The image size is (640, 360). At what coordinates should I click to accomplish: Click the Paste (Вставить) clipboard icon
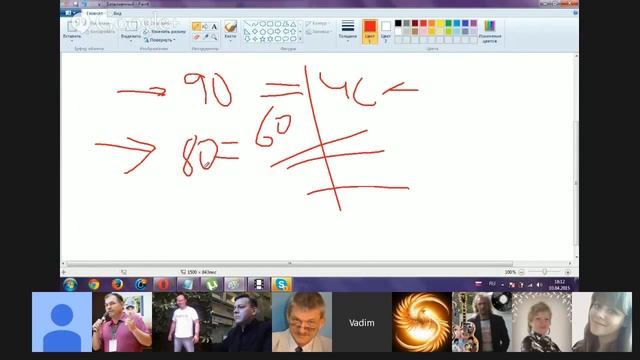(72, 27)
